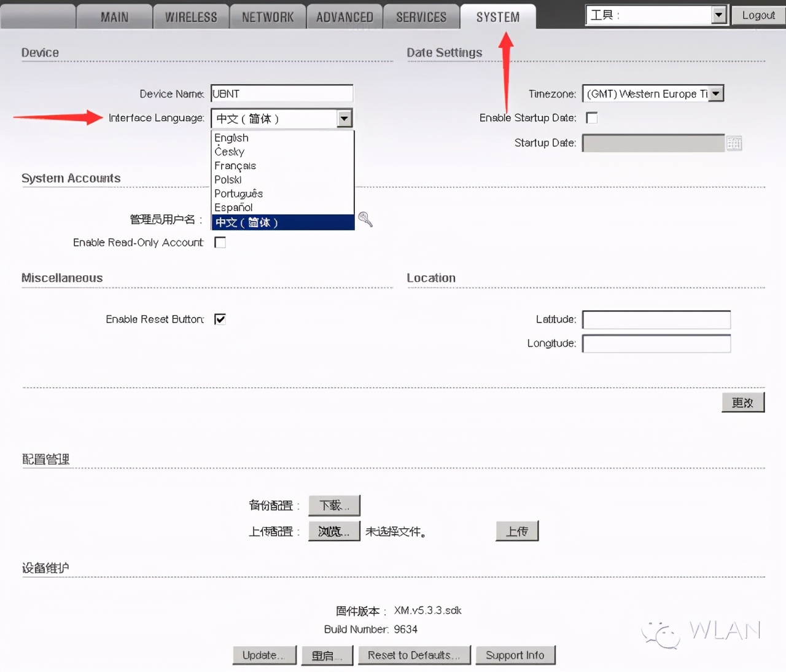Expand the 工具 tools dropdown

[x=656, y=15]
